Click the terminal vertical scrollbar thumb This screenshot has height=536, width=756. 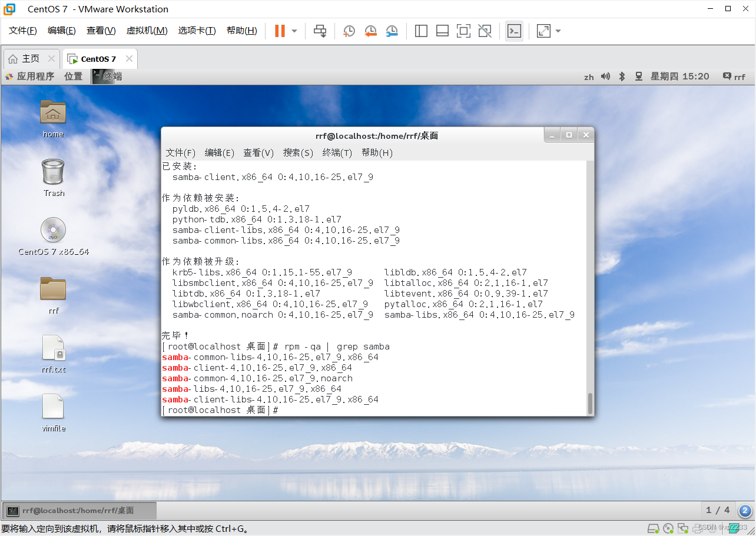590,403
